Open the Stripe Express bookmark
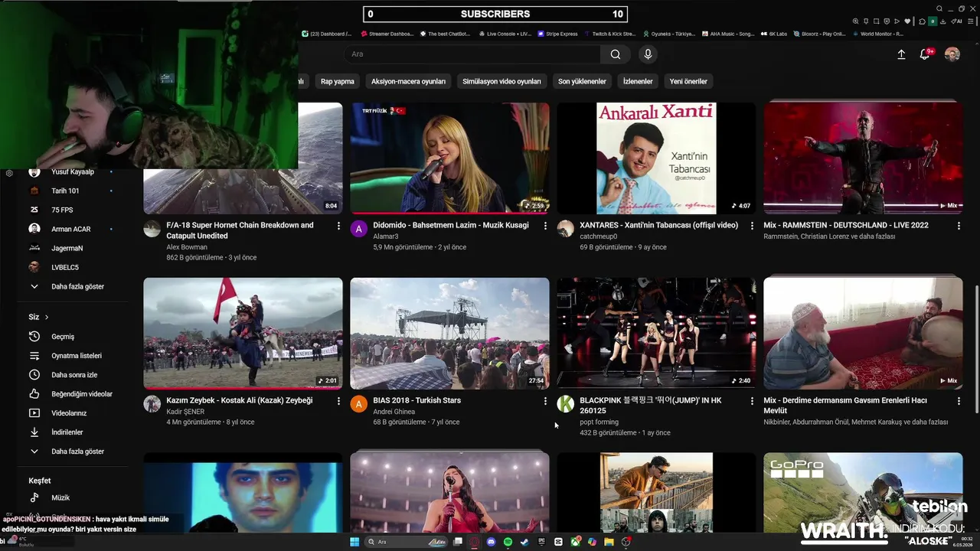This screenshot has width=980, height=551. coord(557,34)
